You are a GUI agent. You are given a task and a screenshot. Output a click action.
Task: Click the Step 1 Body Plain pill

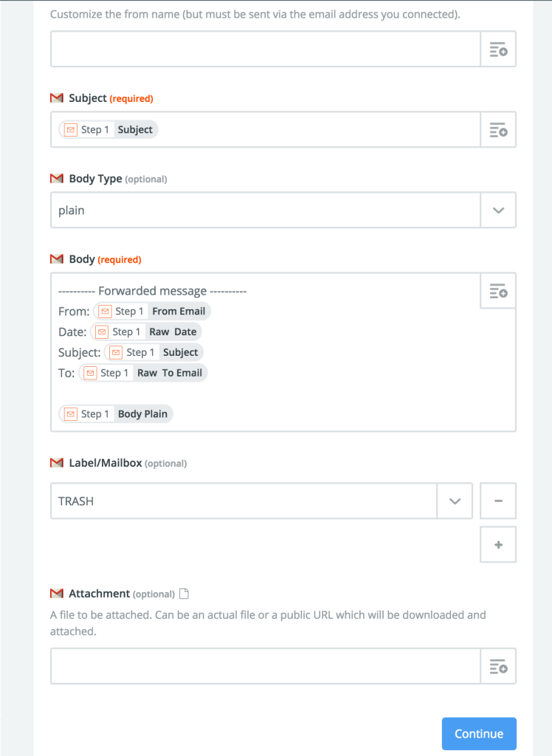coord(116,413)
